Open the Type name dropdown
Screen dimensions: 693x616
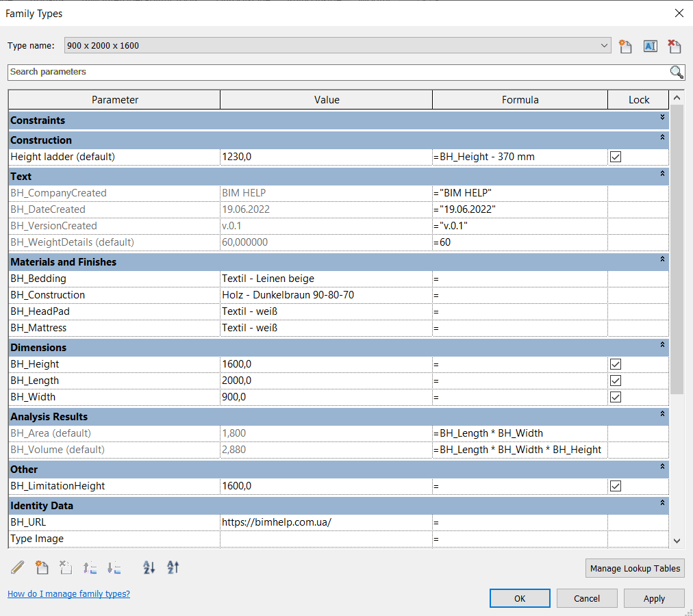click(604, 46)
